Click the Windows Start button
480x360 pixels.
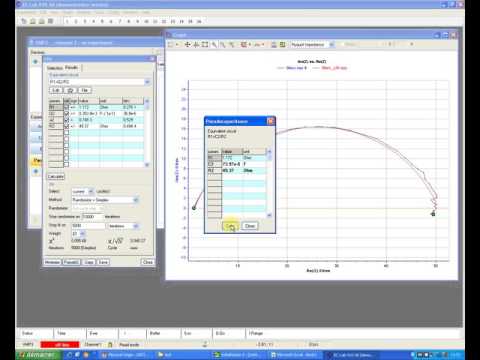[39, 355]
